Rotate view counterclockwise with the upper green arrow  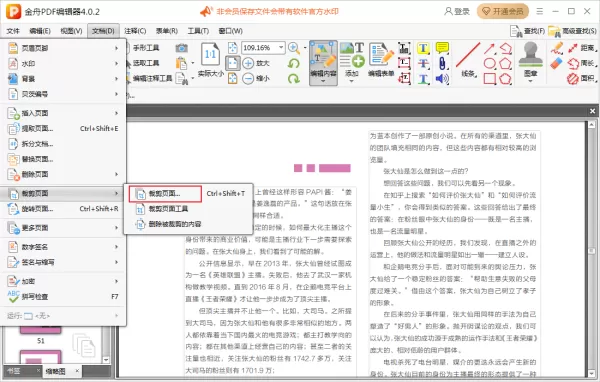pos(293,63)
